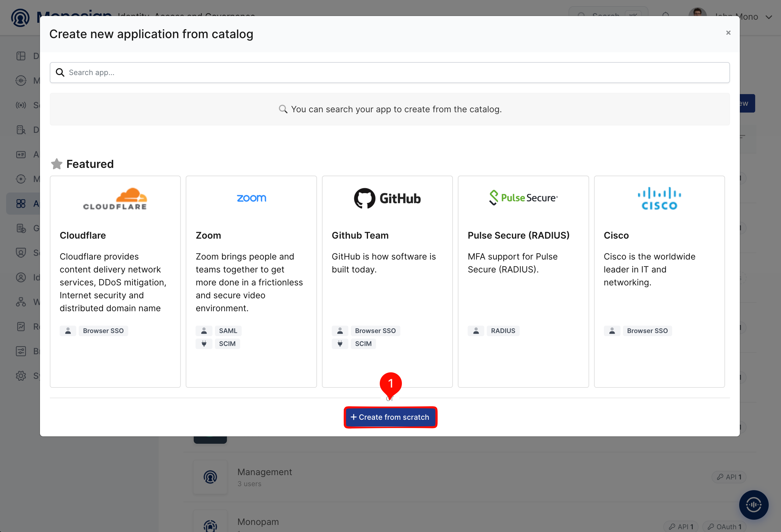Choose the GitHub logo in featured apps

pyautogui.click(x=387, y=198)
